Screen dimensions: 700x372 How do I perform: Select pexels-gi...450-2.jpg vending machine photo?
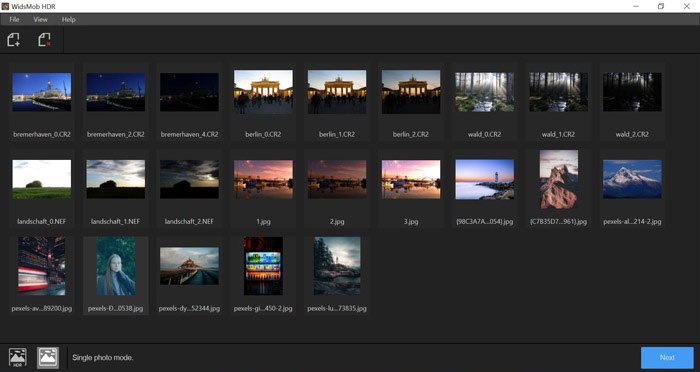(x=263, y=266)
